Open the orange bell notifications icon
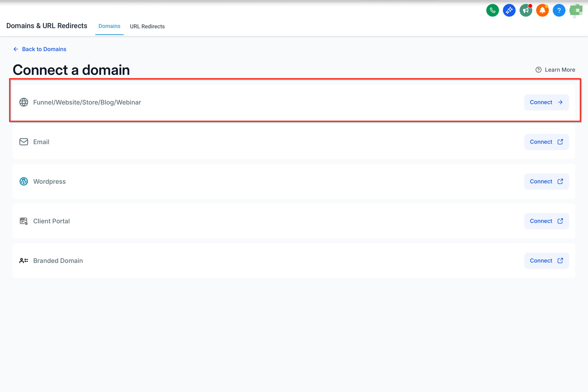Viewport: 588px width, 392px height. (x=542, y=10)
